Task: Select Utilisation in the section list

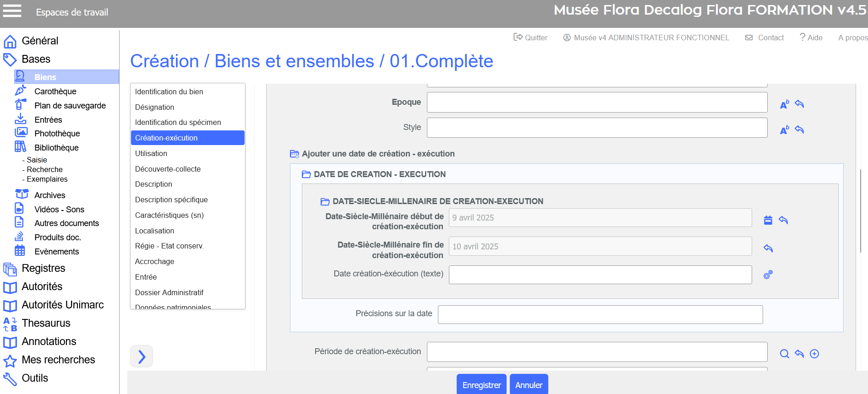Action: [151, 153]
